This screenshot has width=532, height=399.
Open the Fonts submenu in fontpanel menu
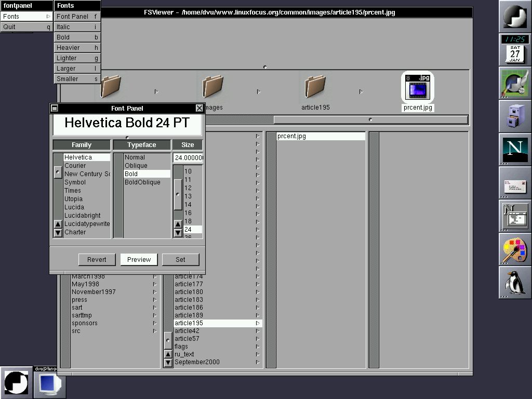[x=26, y=17]
